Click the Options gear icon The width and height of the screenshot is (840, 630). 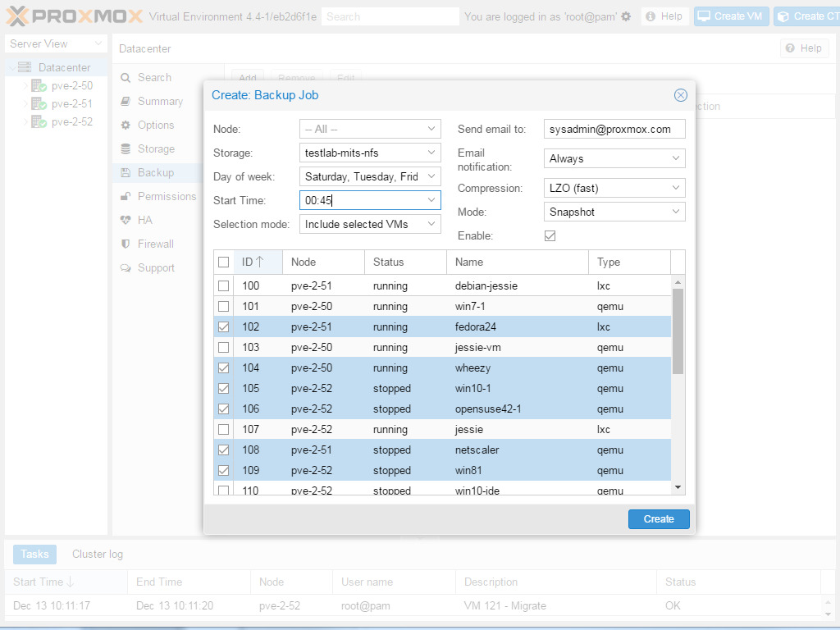[126, 125]
